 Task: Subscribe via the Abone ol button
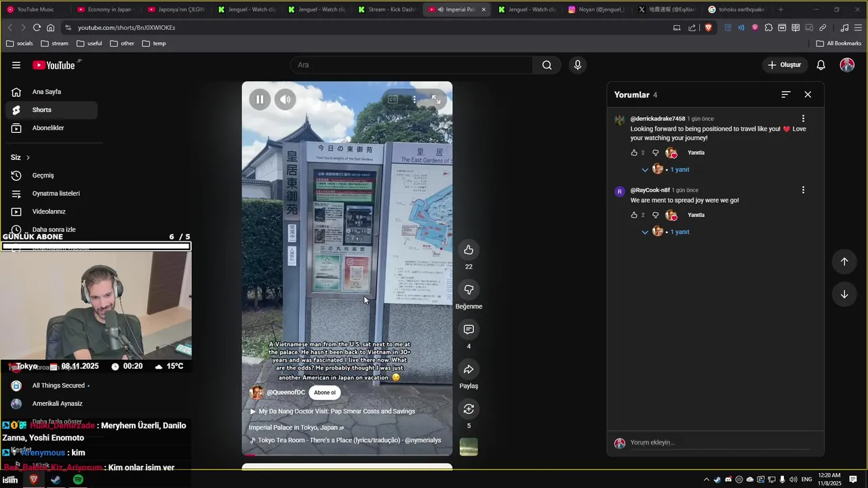click(x=324, y=392)
